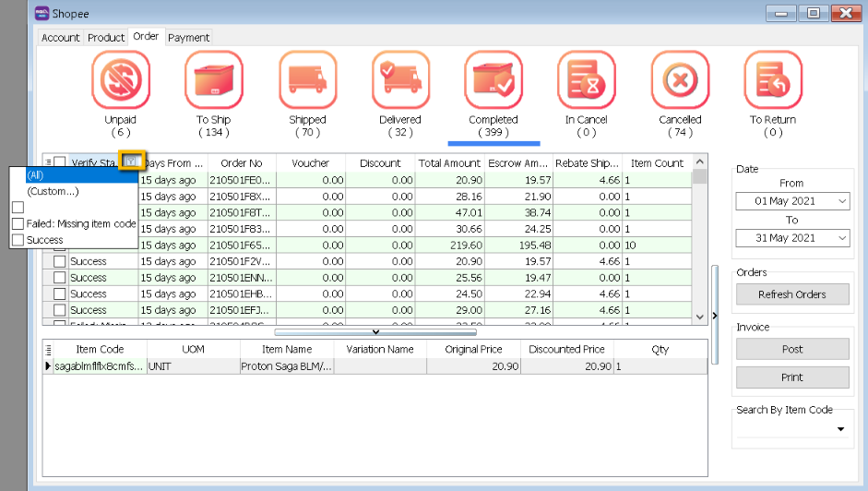Tick the Success filter checkbox
This screenshot has width=868, height=491.
[x=18, y=240]
